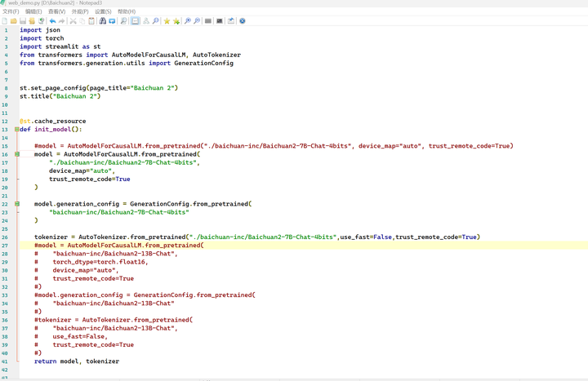Viewport: 588px width, 381px height.
Task: Open the 设置(S) menu
Action: click(x=103, y=11)
